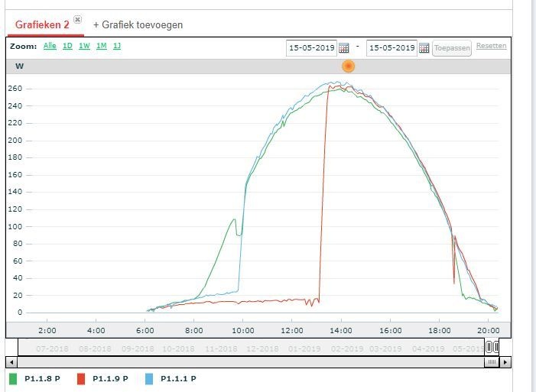The height and width of the screenshot is (392, 536).
Task: Click the 18:00 x-axis label
Action: pyautogui.click(x=439, y=331)
